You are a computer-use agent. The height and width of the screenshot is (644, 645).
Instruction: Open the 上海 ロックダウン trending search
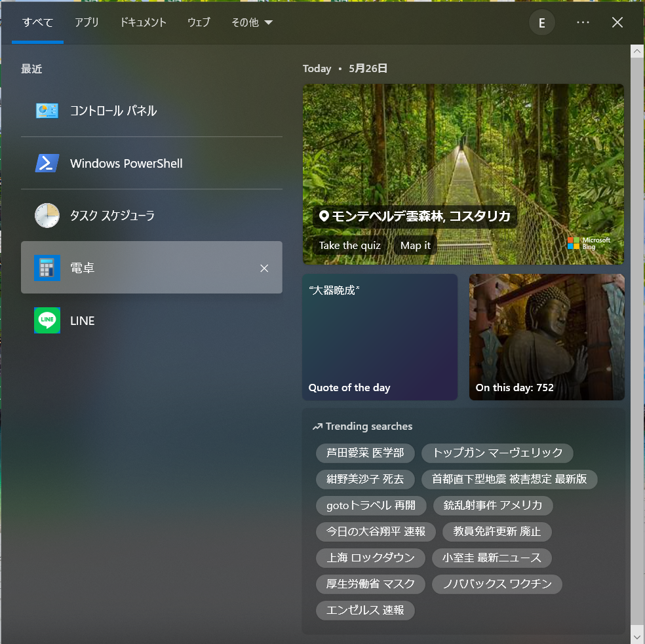(370, 558)
